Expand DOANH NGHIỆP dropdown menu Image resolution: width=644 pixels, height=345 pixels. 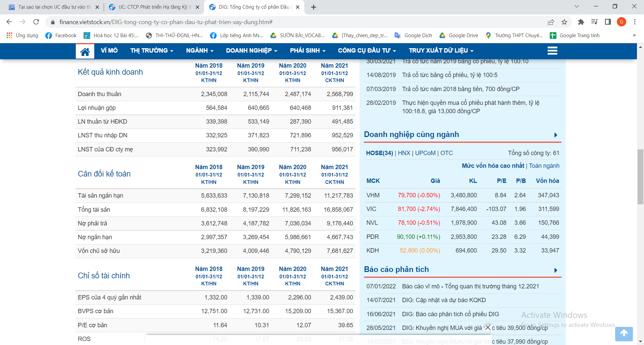tap(252, 51)
